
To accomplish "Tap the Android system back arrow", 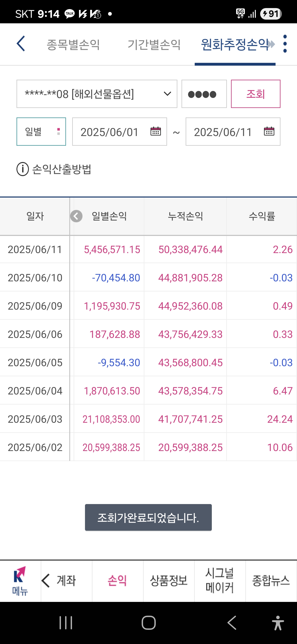I will [232, 623].
